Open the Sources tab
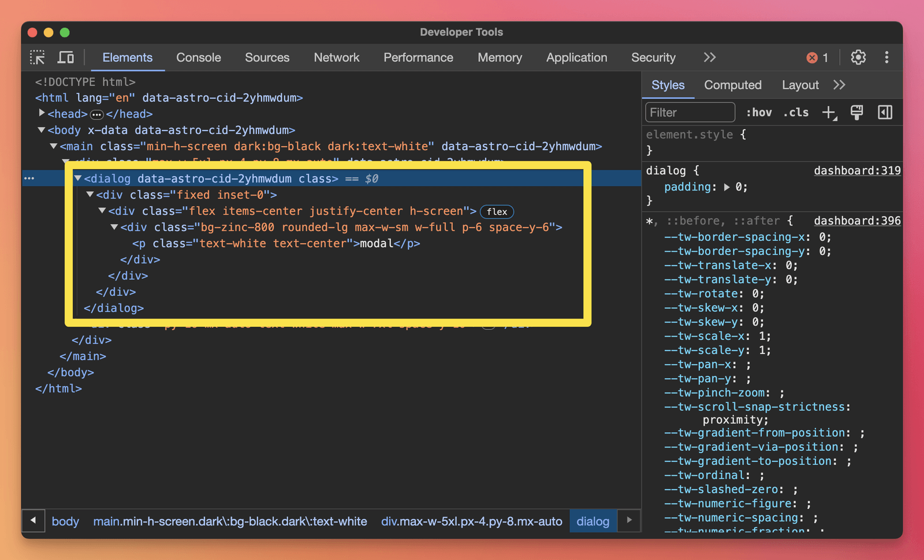924x560 pixels. coord(267,58)
